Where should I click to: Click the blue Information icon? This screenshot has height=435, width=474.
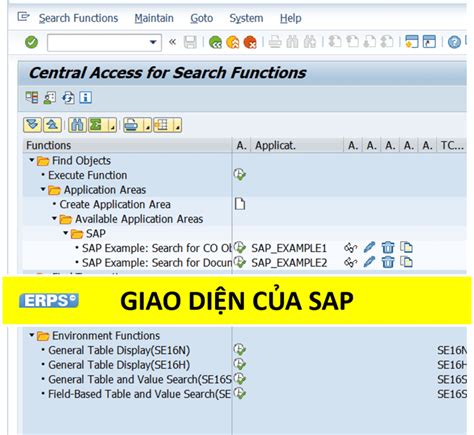(86, 98)
